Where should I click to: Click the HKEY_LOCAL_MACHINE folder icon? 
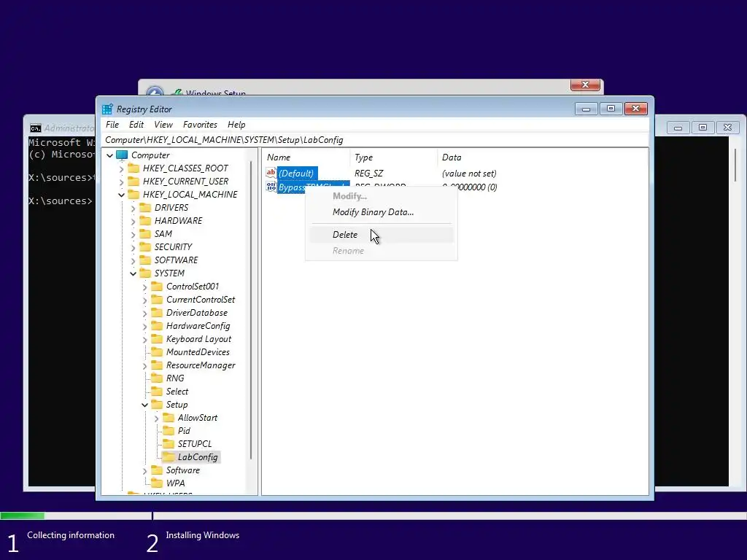tap(134, 194)
